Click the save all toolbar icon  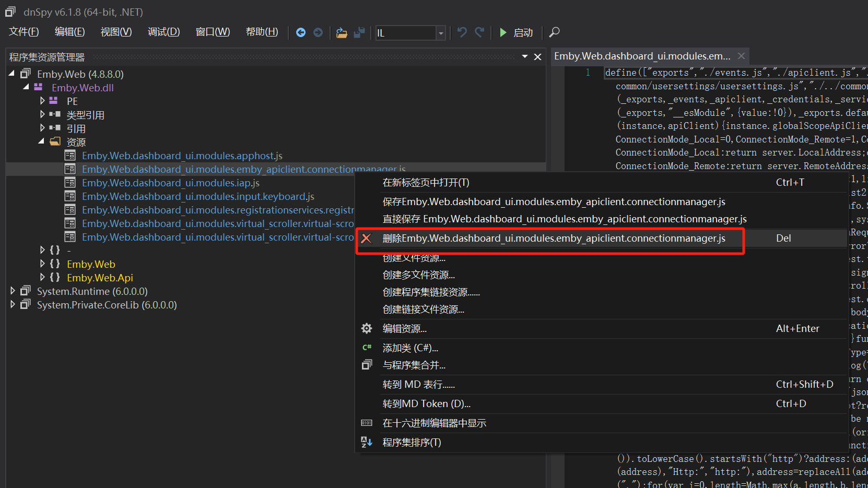[x=359, y=32]
